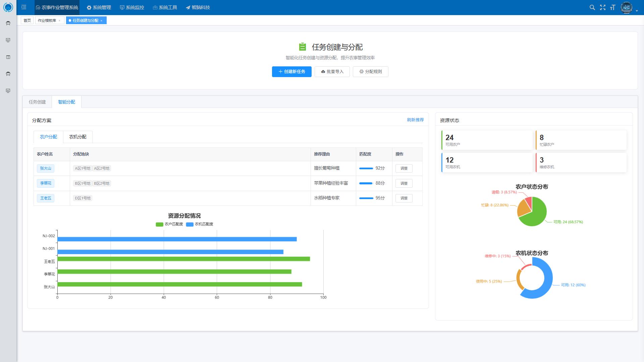Image resolution: width=644 pixels, height=362 pixels.
Task: Close the 作业模板库 tab
Action: (59, 20)
